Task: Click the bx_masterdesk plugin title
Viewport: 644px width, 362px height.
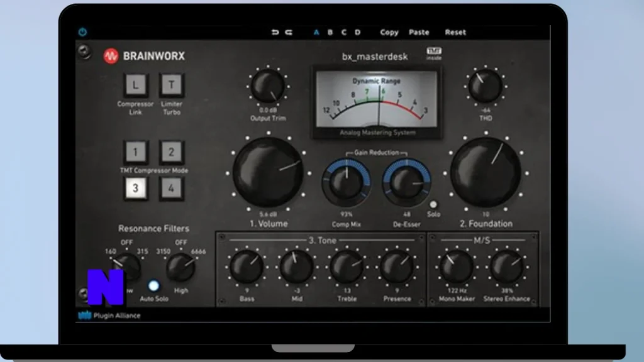Action: pyautogui.click(x=375, y=57)
